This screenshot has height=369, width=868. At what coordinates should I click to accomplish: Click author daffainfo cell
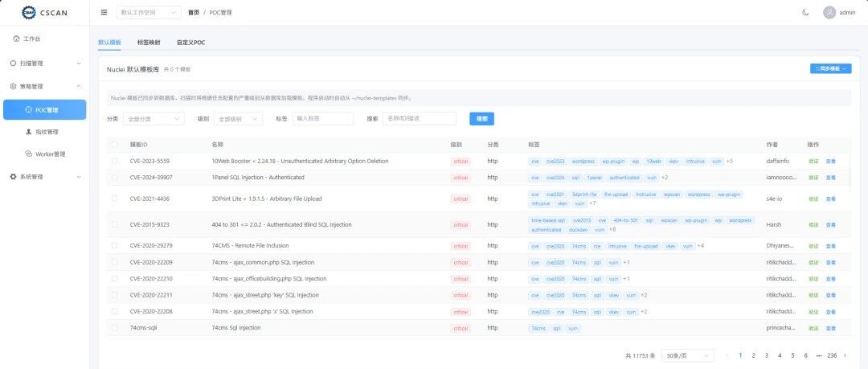point(778,162)
